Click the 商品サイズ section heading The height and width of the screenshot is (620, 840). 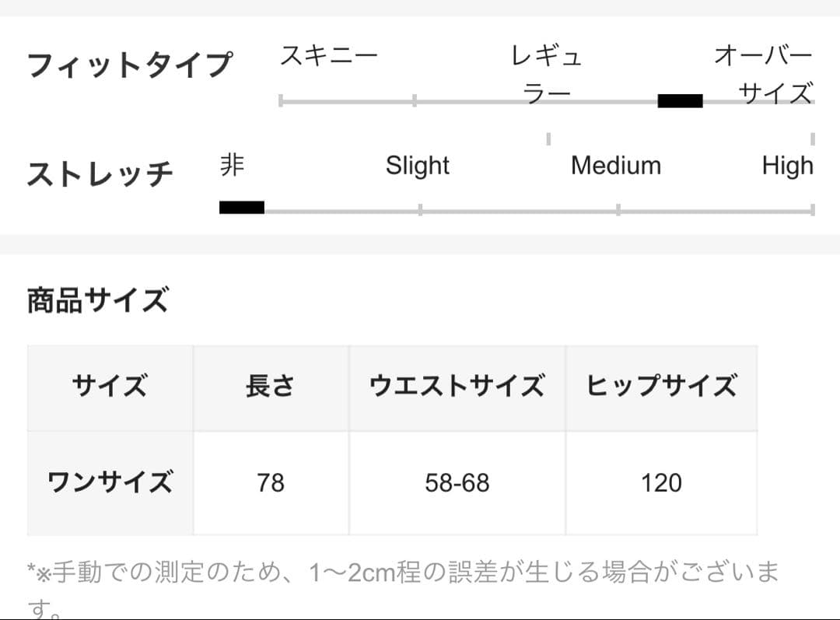tap(97, 299)
